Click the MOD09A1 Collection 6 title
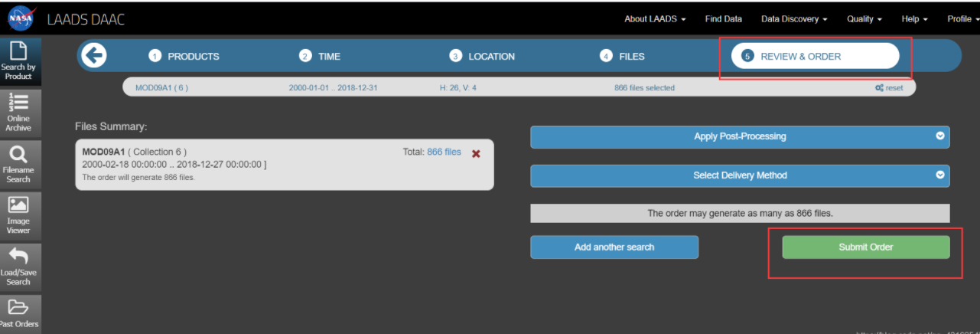980x334 pixels. pos(134,152)
